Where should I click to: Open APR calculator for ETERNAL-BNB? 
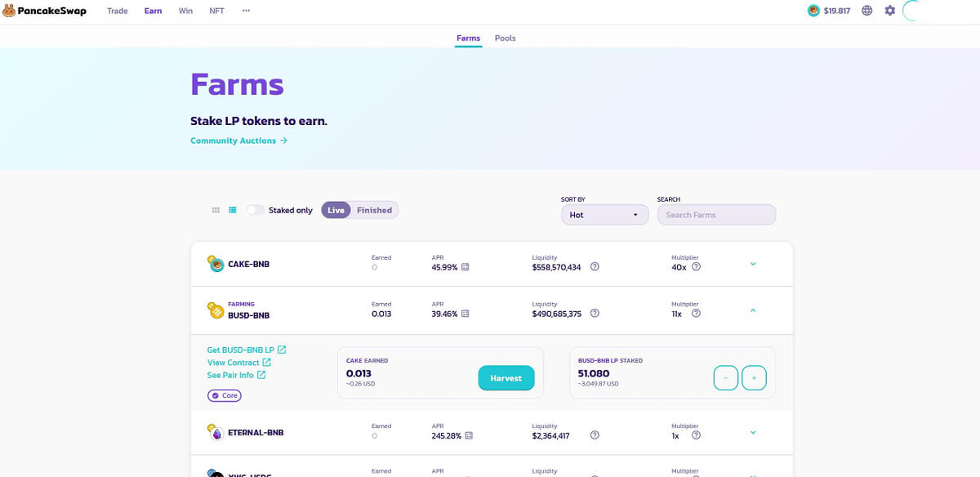click(x=468, y=435)
